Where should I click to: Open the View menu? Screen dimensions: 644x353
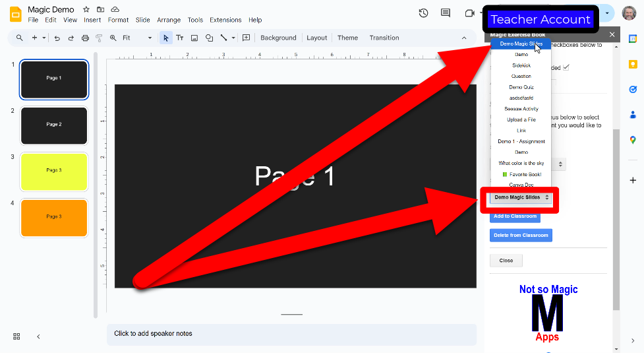pos(70,20)
